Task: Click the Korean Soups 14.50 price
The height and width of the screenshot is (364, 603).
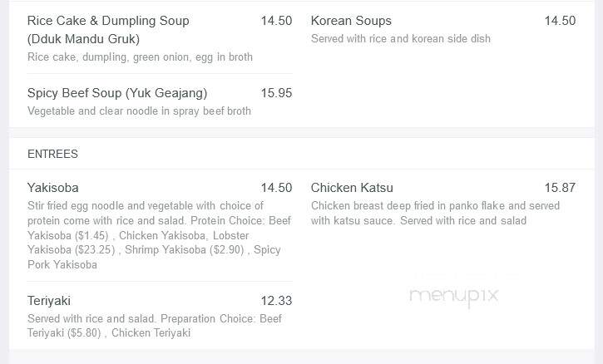Action: pyautogui.click(x=560, y=21)
